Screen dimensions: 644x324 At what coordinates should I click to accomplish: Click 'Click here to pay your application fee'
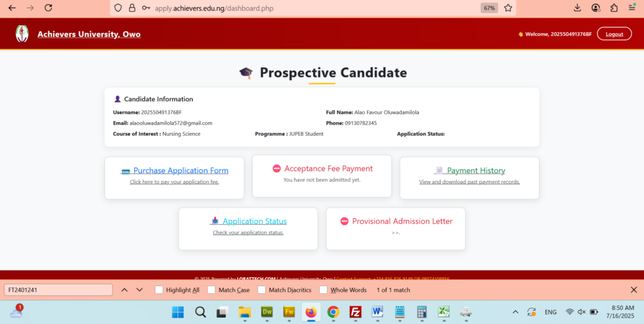[x=174, y=182]
